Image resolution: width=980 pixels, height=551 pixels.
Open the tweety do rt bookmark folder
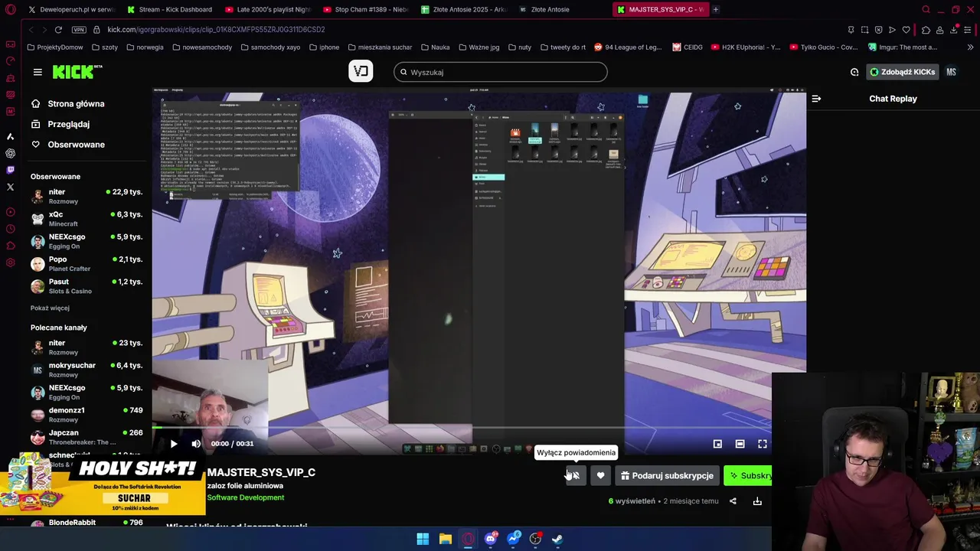563,47
